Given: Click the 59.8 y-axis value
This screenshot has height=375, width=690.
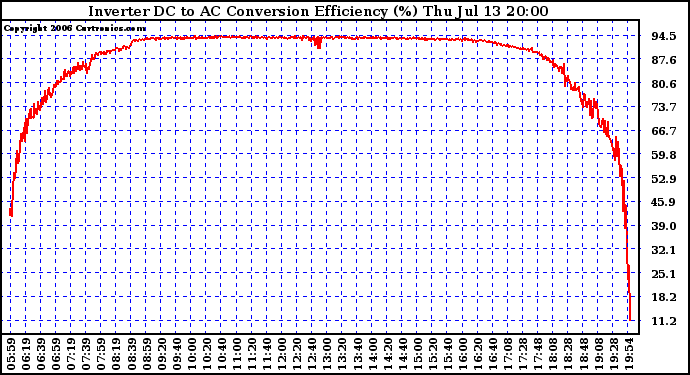Looking at the screenshot, I should coord(664,155).
